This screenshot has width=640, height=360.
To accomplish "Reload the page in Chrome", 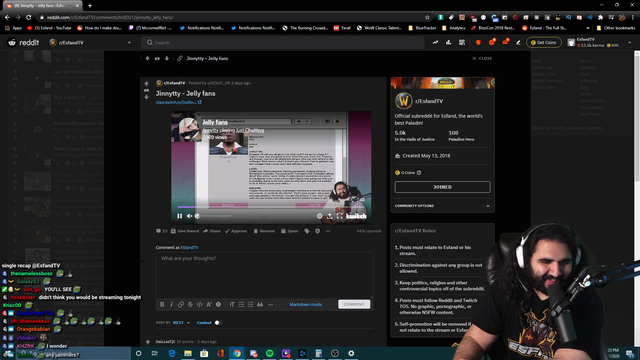I will click(29, 18).
